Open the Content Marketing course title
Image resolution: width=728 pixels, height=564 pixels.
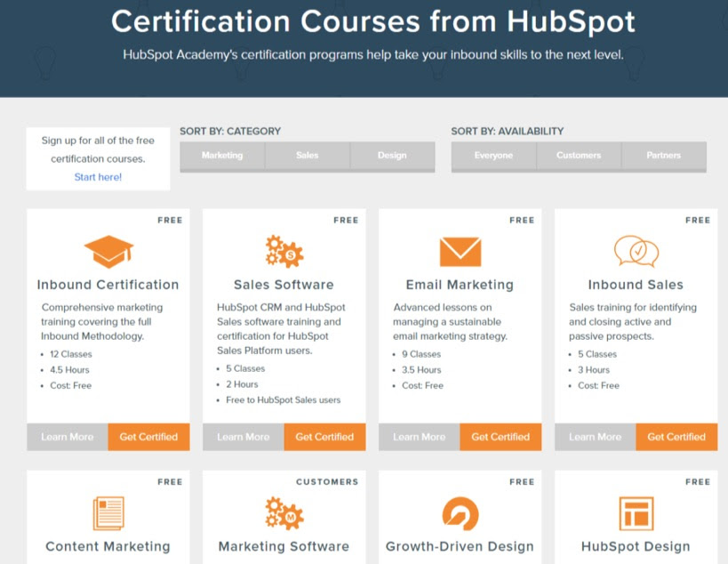tap(108, 546)
